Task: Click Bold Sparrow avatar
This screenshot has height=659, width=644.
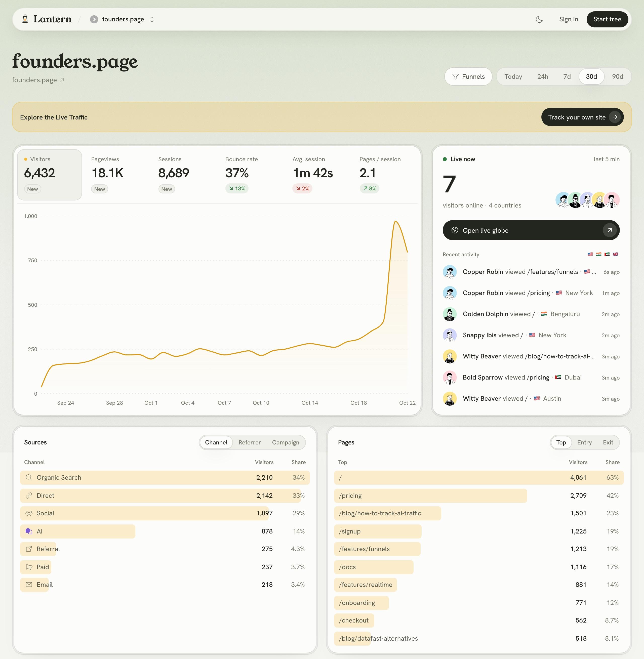Action: pyautogui.click(x=450, y=377)
